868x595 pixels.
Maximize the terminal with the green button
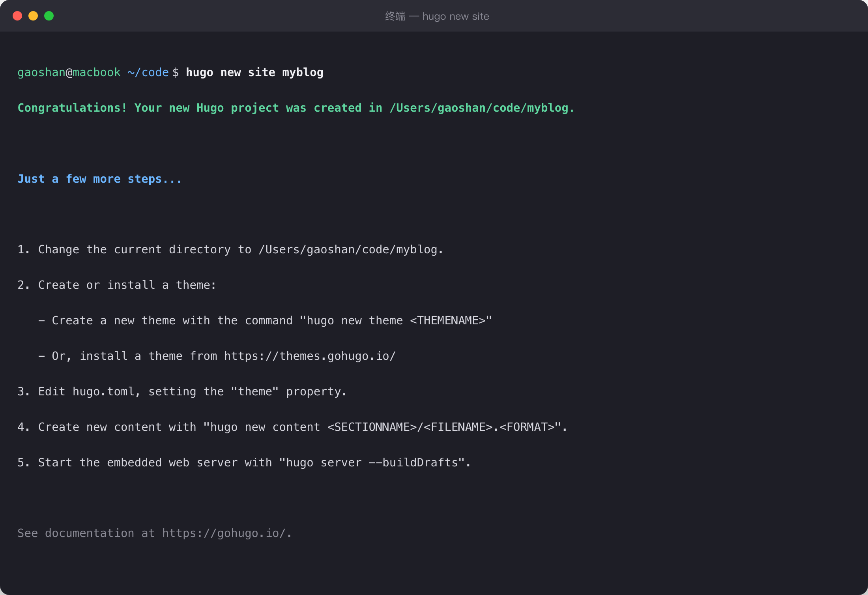49,16
